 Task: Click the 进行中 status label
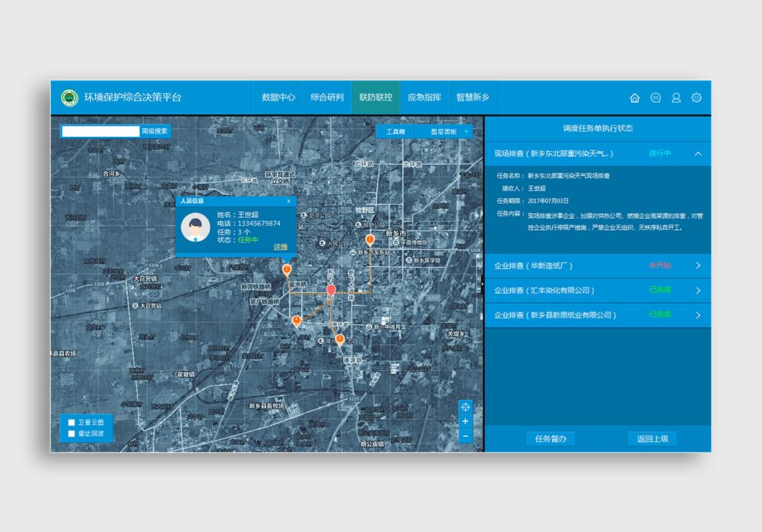tap(660, 153)
